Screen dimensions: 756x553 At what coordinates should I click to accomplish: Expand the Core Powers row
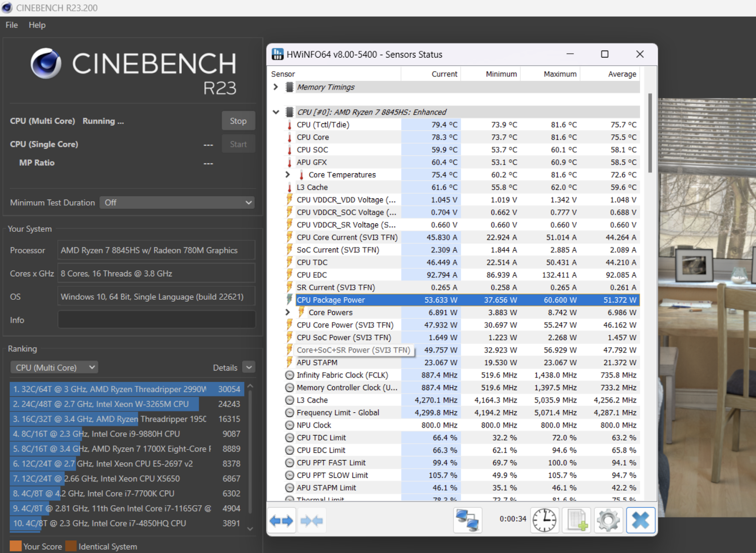pos(288,312)
